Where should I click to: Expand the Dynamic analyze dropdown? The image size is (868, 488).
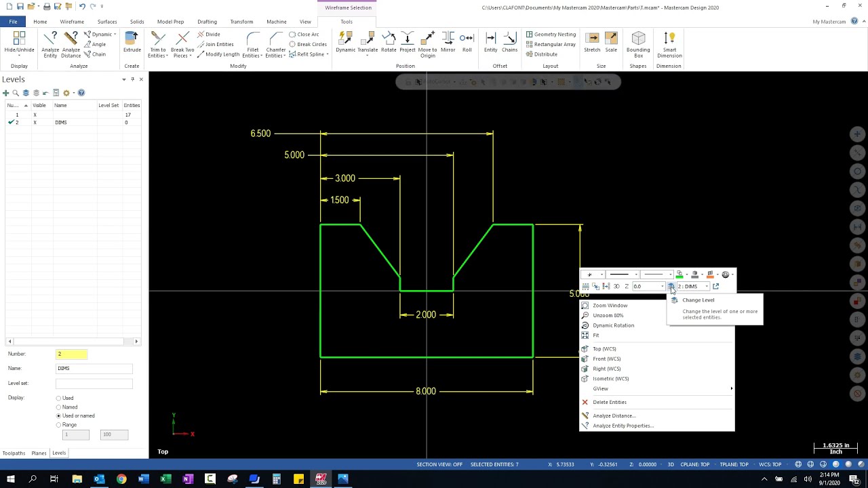pos(115,35)
